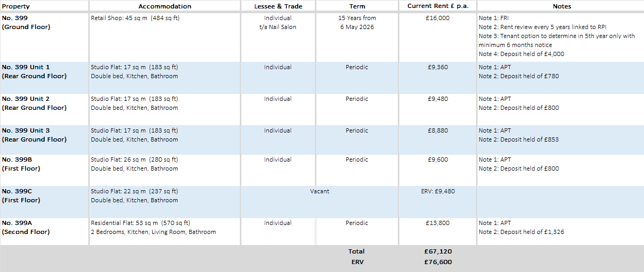The height and width of the screenshot is (272, 644).
Task: Select the Property column header
Action: 44,6
